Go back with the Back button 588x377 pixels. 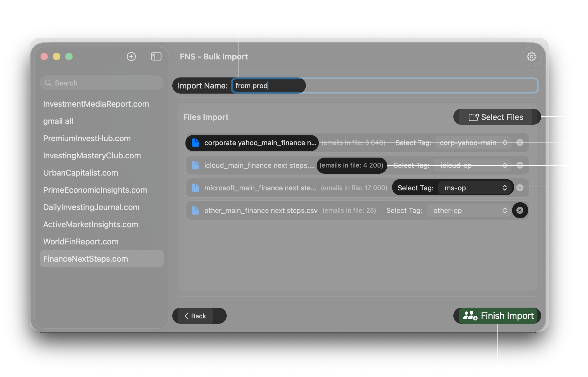click(195, 316)
